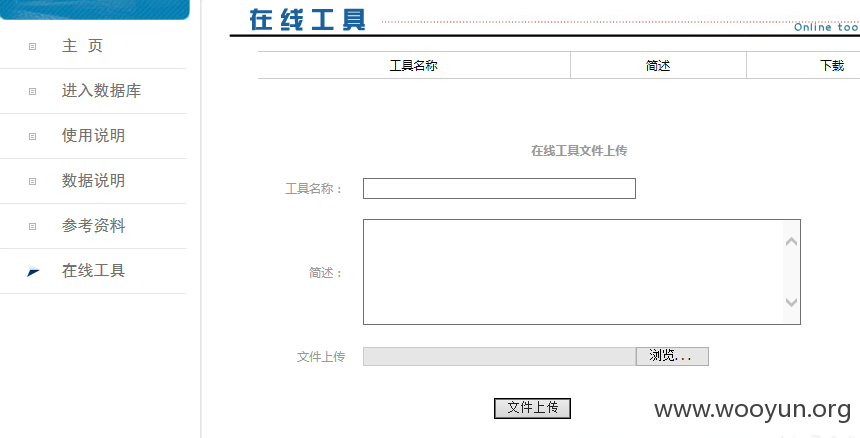Viewport: 860px width, 438px height.
Task: Click the 浏览... browse button
Action: (x=672, y=356)
